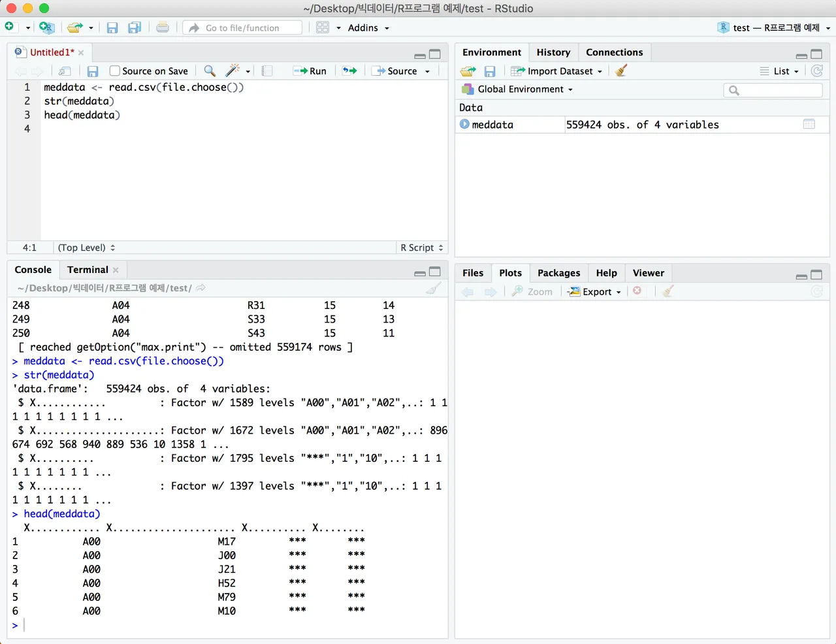Switch to the Viewer tab

coord(648,273)
